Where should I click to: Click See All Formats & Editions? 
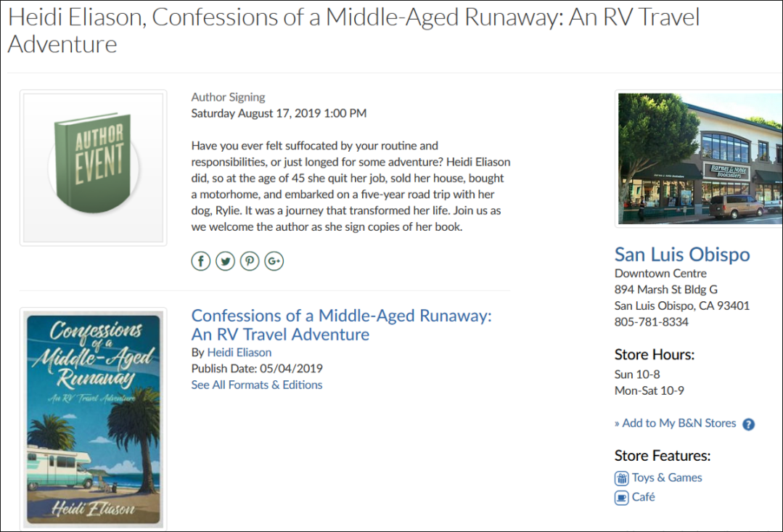[x=257, y=385]
